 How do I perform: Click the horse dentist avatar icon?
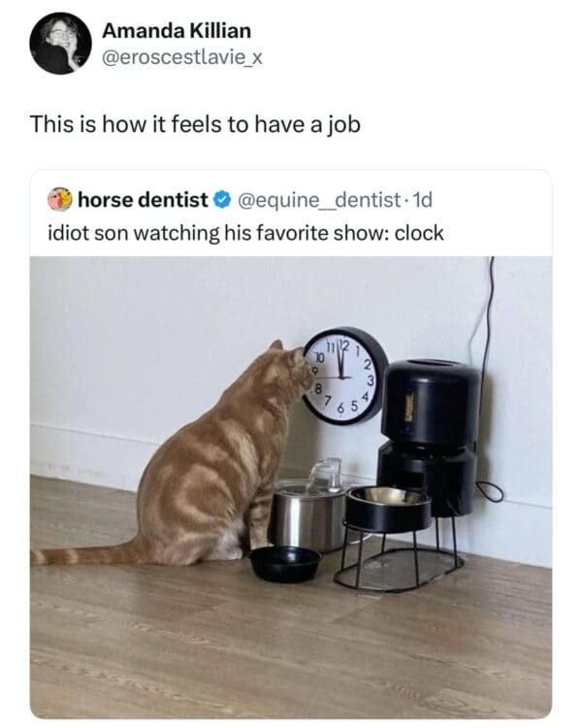click(x=59, y=200)
